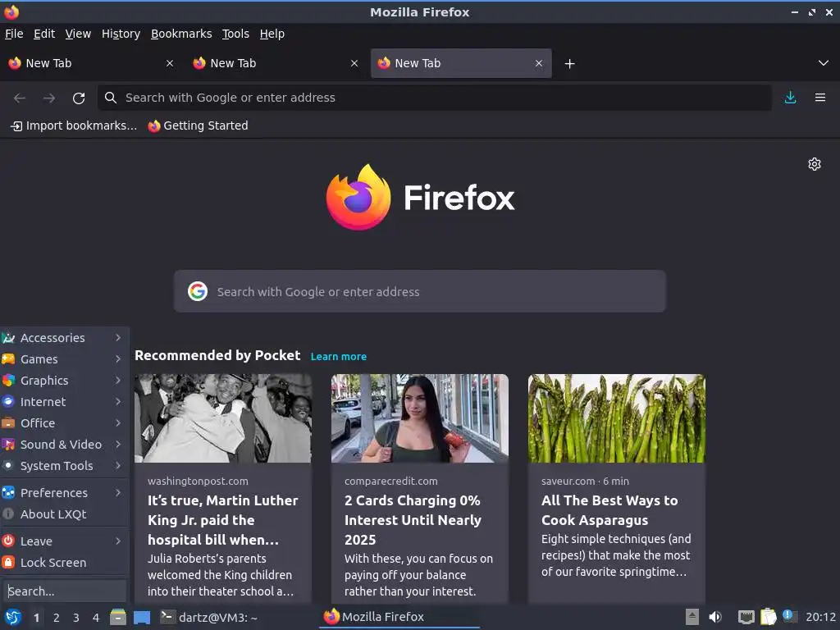Switch to workspace 3 on panel
840x630 pixels.
[x=76, y=618]
